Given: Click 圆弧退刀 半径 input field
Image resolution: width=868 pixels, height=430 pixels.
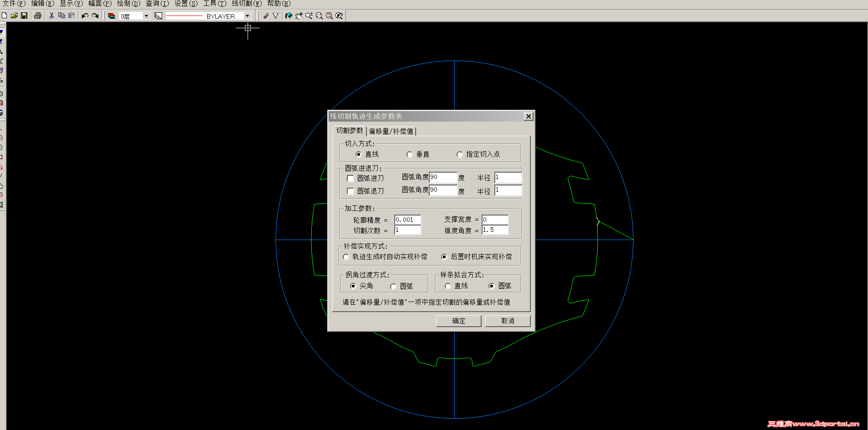Looking at the screenshot, I should point(508,190).
